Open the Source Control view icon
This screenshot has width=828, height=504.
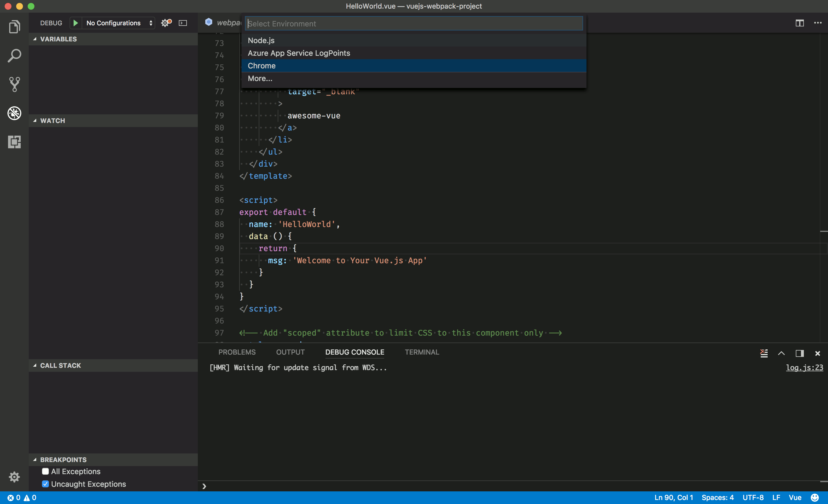click(14, 84)
